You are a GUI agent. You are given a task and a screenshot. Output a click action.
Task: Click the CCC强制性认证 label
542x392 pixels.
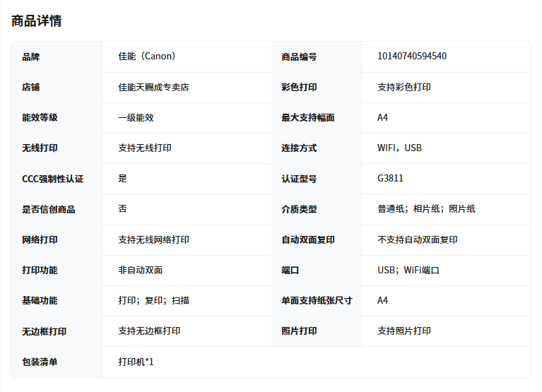53,179
